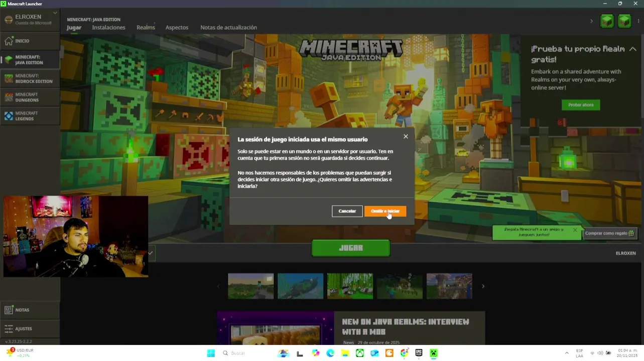The width and height of the screenshot is (644, 361).
Task: Open the Aspectos tab
Action: click(x=177, y=28)
